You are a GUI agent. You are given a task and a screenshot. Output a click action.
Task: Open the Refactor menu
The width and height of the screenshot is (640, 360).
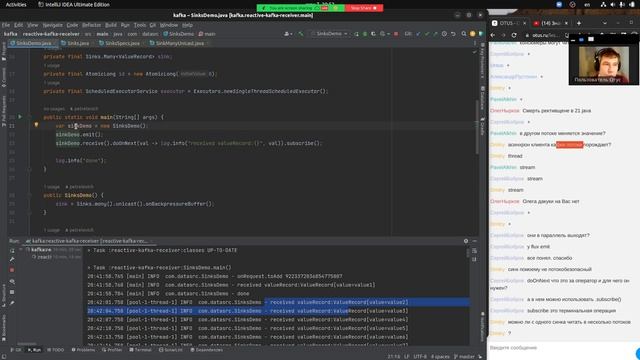click(91, 25)
